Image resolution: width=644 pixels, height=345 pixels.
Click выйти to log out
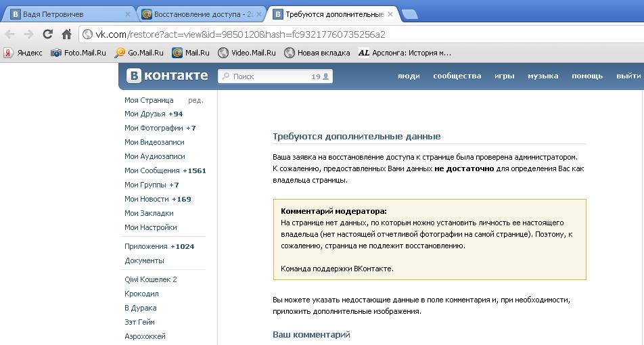pyautogui.click(x=628, y=76)
